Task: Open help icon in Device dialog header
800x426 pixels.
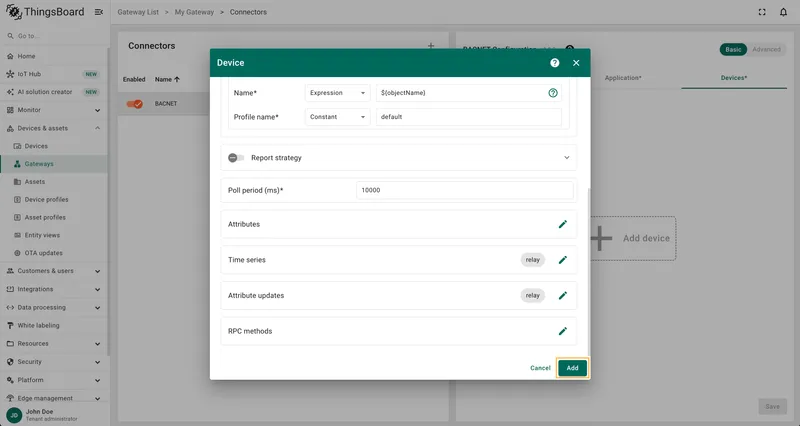Action: pos(555,63)
